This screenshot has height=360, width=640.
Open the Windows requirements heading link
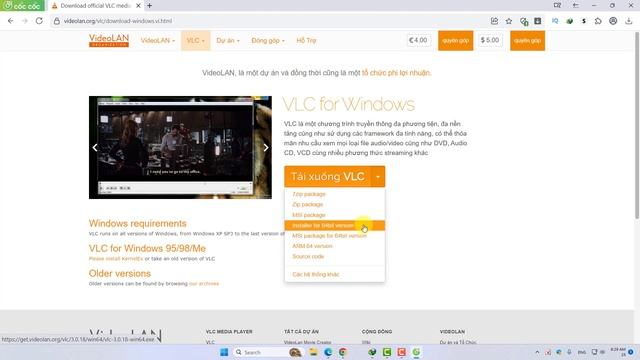138,223
